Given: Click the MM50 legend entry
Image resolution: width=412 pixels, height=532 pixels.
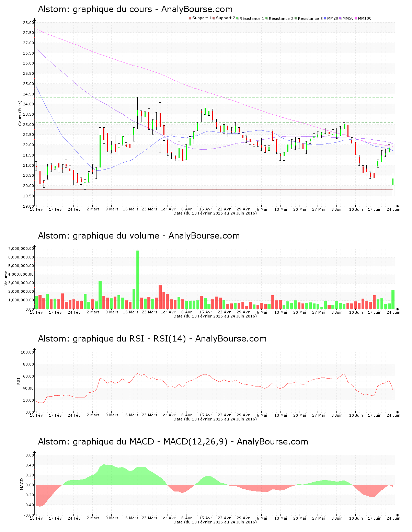Looking at the screenshot, I should 348,18.
